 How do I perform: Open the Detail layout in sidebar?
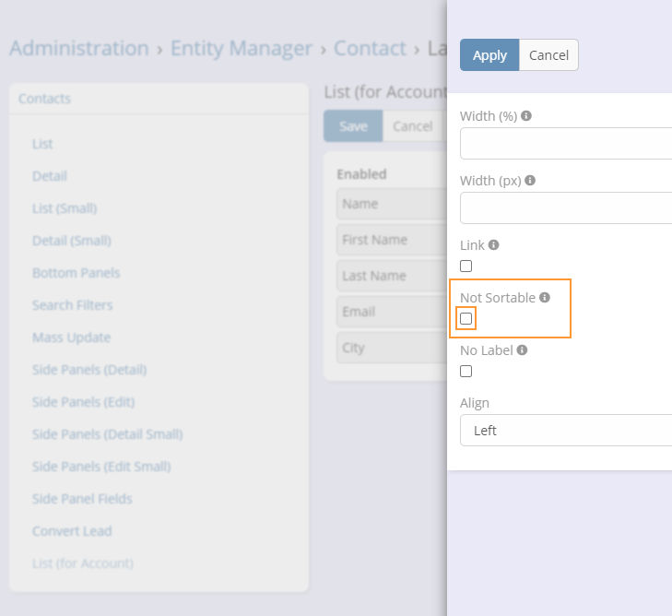pyautogui.click(x=50, y=176)
